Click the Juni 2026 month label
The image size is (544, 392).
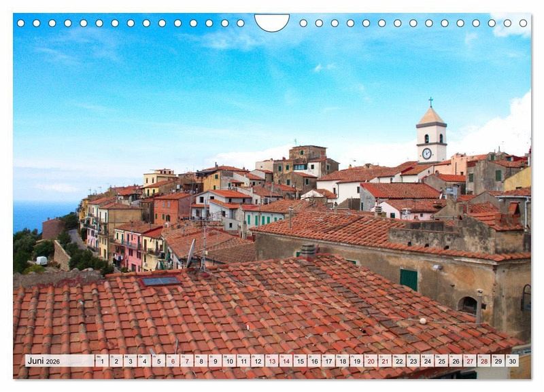44,361
